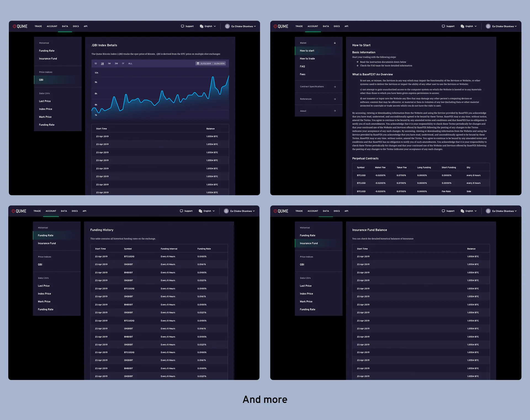Image resolution: width=530 pixels, height=420 pixels.
Task: Click the arrow icon beside References
Action: click(335, 99)
